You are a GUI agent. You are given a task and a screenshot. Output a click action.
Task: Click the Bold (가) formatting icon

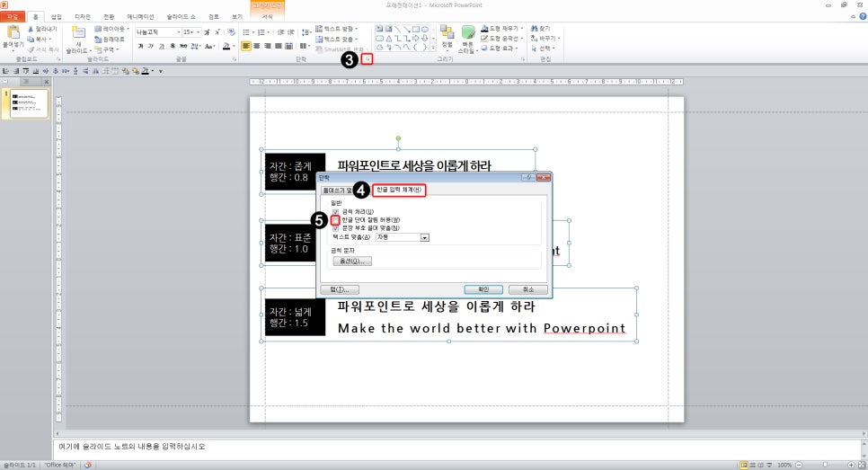coord(140,47)
